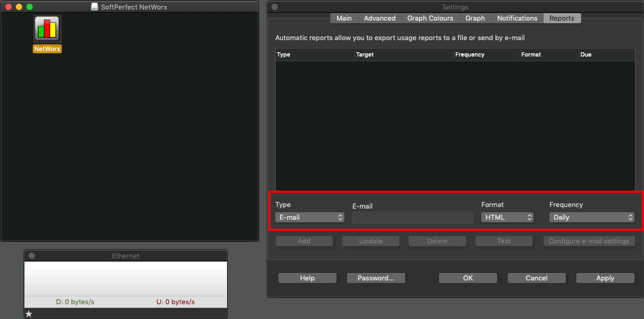Go to the Graph Colours tab
Screen dimensions: 644x319
[430, 18]
